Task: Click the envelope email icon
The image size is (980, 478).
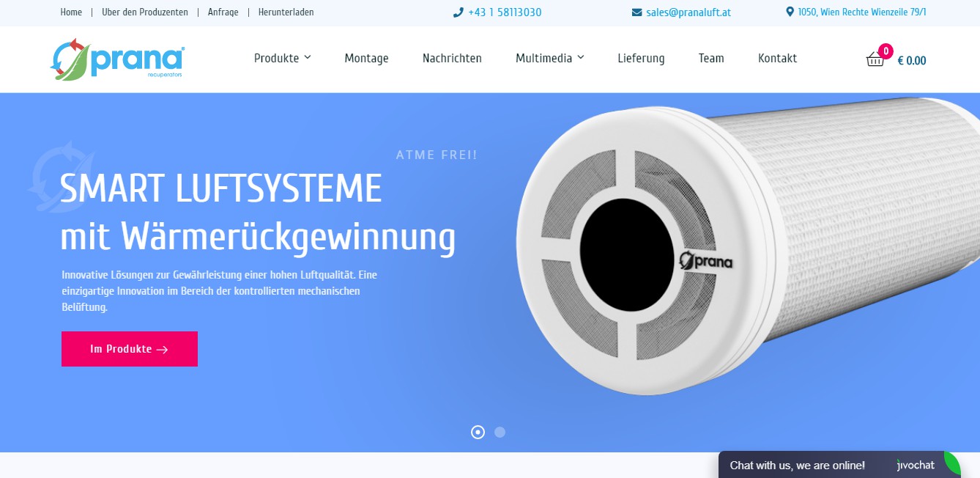Action: point(636,12)
